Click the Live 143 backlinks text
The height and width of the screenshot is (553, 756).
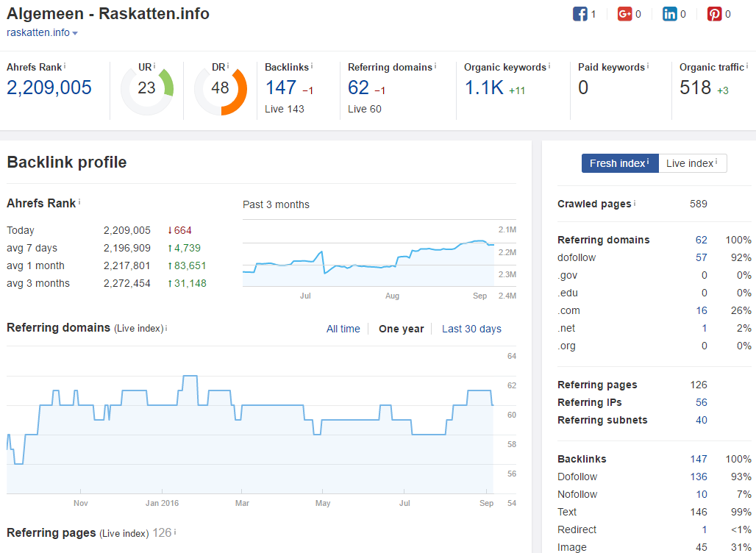[x=285, y=110]
